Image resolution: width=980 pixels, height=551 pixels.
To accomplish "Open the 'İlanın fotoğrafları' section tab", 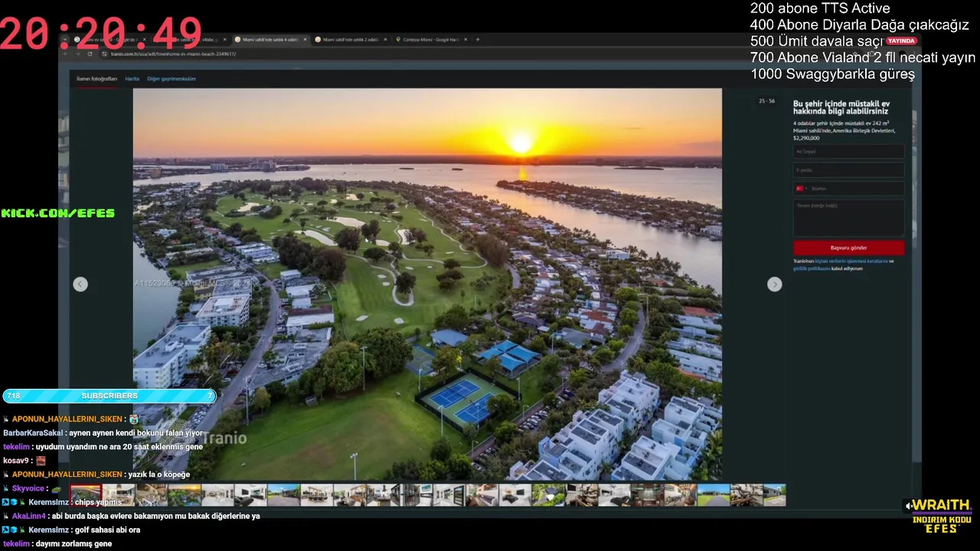I will (96, 79).
